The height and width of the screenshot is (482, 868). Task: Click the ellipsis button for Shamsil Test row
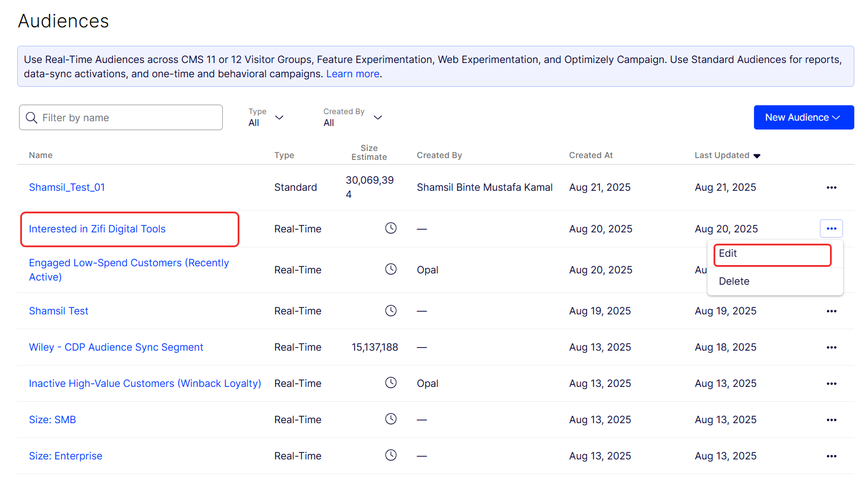coord(831,311)
